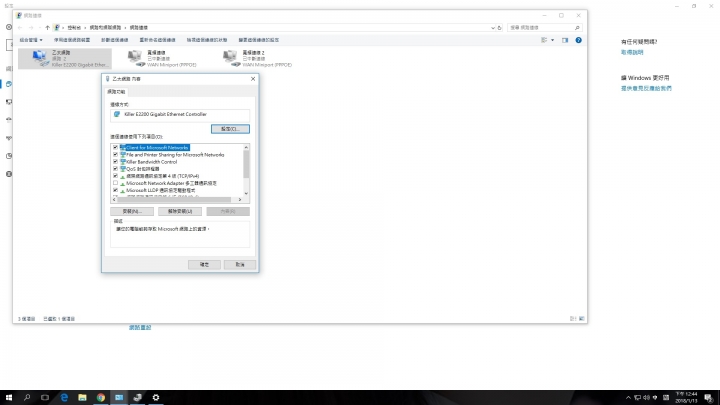
Task: Open Data usage icon in Settings sidebar
Action: coord(9,156)
